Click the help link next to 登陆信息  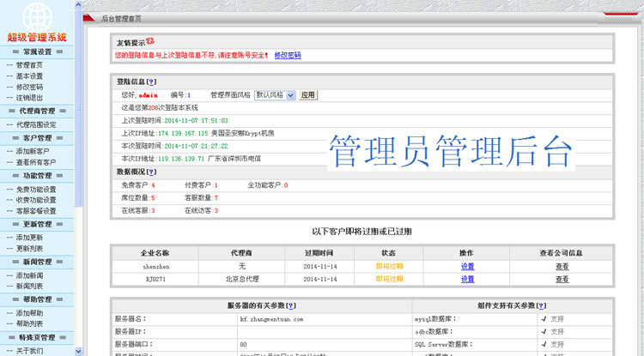[151, 81]
